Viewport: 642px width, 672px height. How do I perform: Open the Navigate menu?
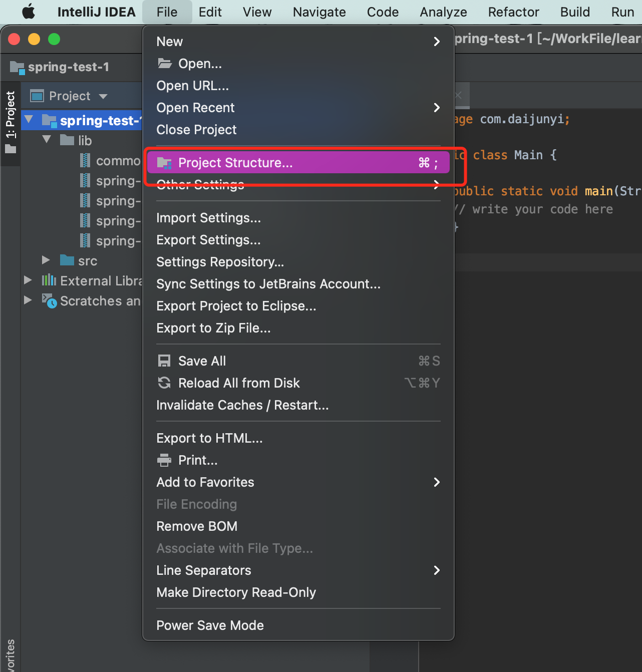319,12
